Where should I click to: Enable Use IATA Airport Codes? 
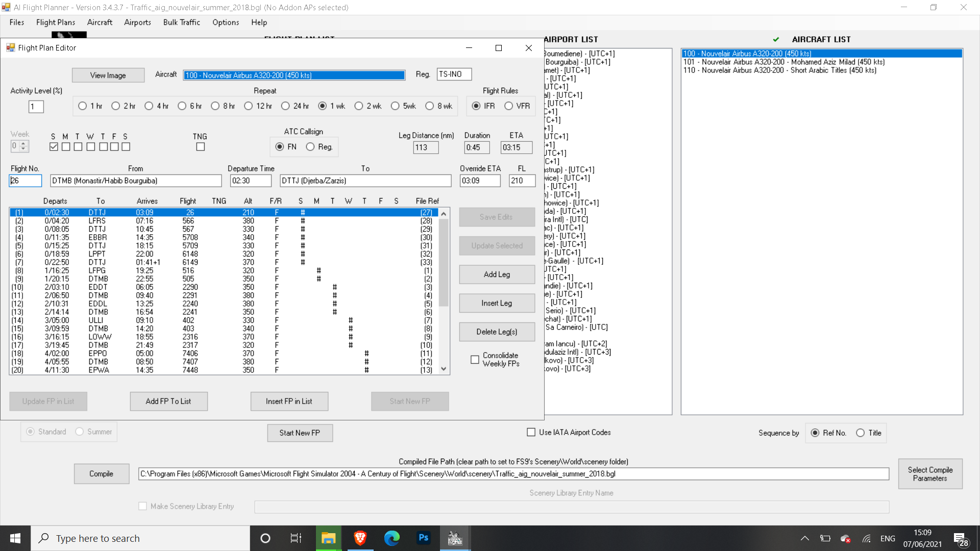[531, 433]
